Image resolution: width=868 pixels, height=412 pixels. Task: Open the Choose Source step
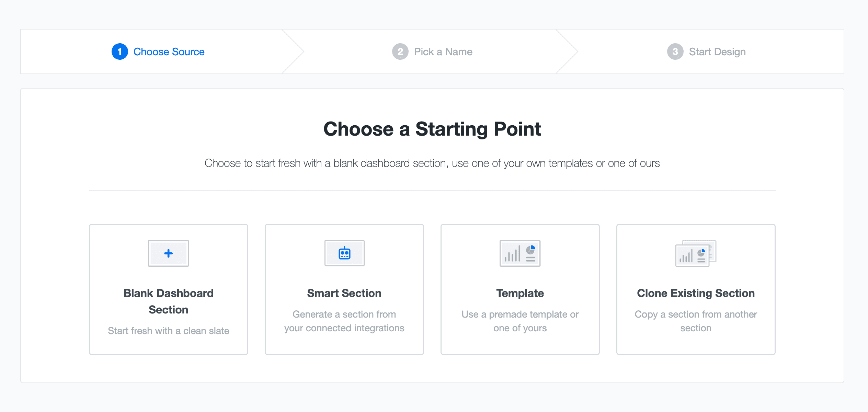pyautogui.click(x=169, y=51)
